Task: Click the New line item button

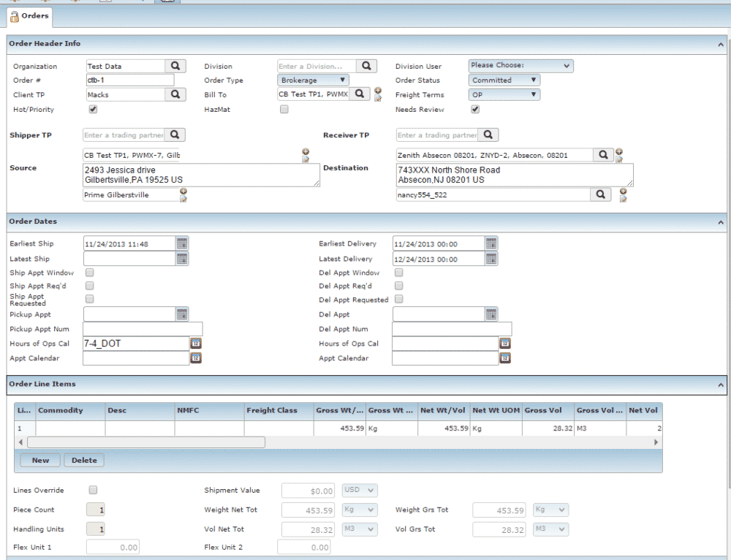Action: (40, 460)
